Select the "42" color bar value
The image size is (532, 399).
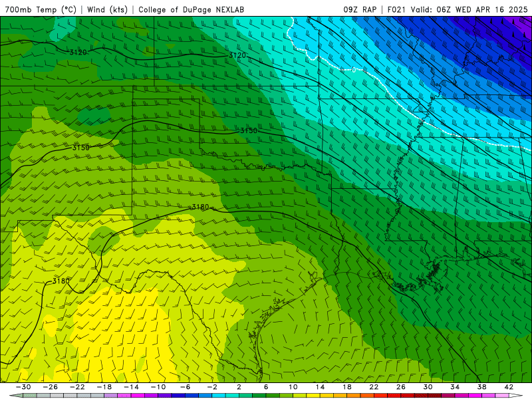[x=509, y=387]
